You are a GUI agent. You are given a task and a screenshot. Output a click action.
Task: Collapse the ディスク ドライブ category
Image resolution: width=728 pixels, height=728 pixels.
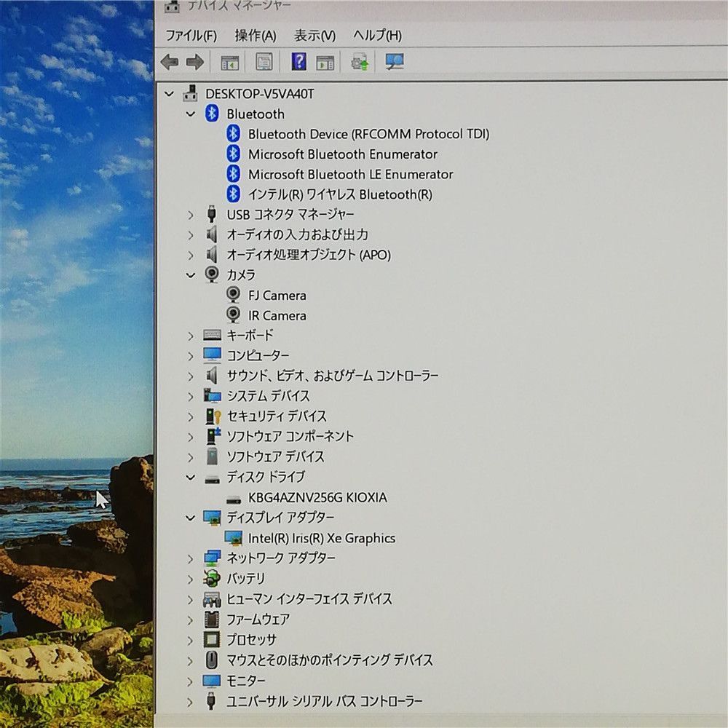tap(190, 478)
